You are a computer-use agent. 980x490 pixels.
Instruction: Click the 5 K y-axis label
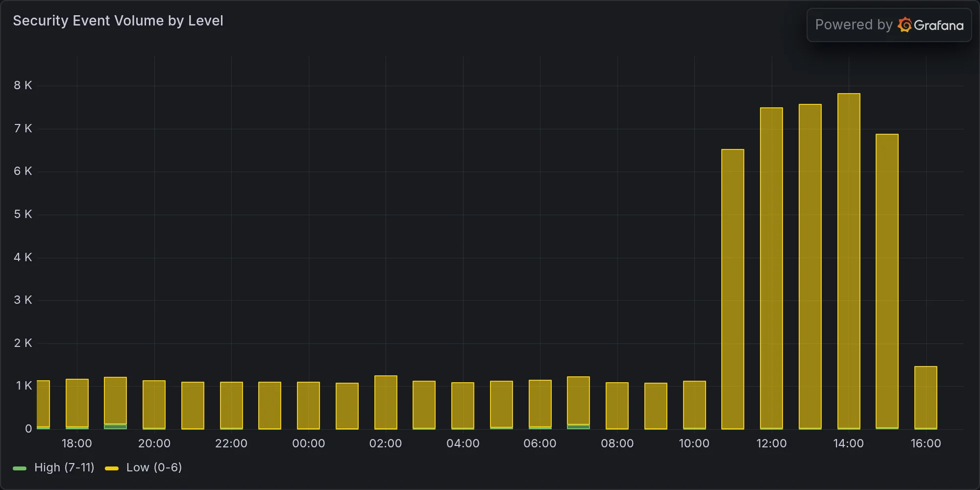[23, 214]
